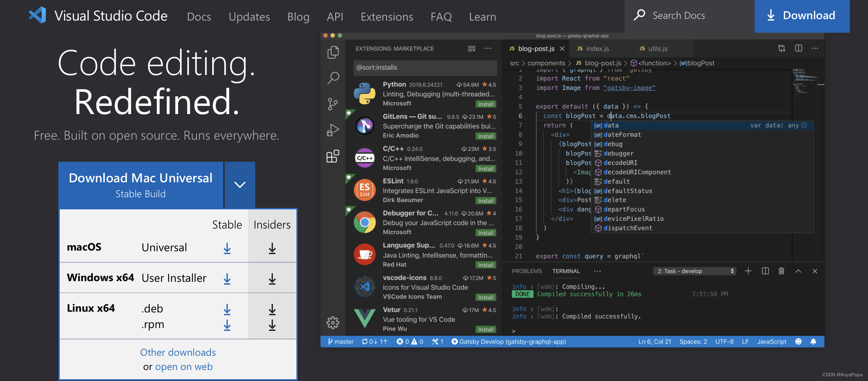This screenshot has height=381, width=868.
Task: Click the Python extension icon
Action: pyautogui.click(x=365, y=93)
